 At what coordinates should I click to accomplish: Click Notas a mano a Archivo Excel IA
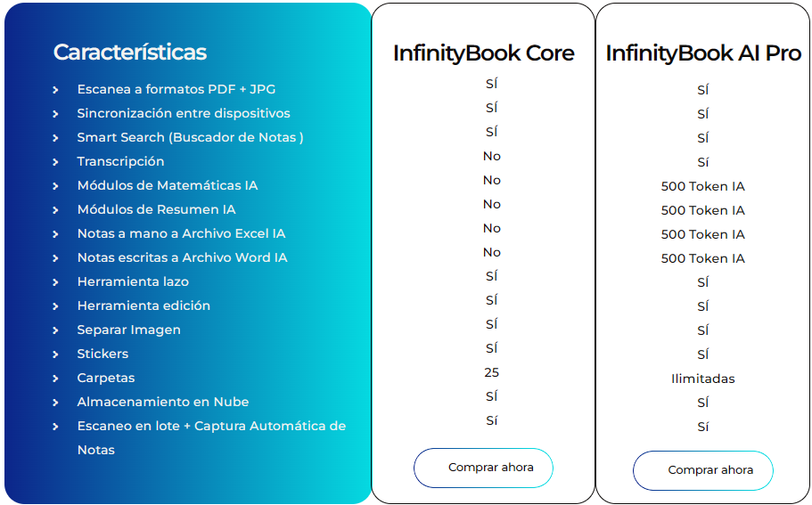click(x=181, y=233)
